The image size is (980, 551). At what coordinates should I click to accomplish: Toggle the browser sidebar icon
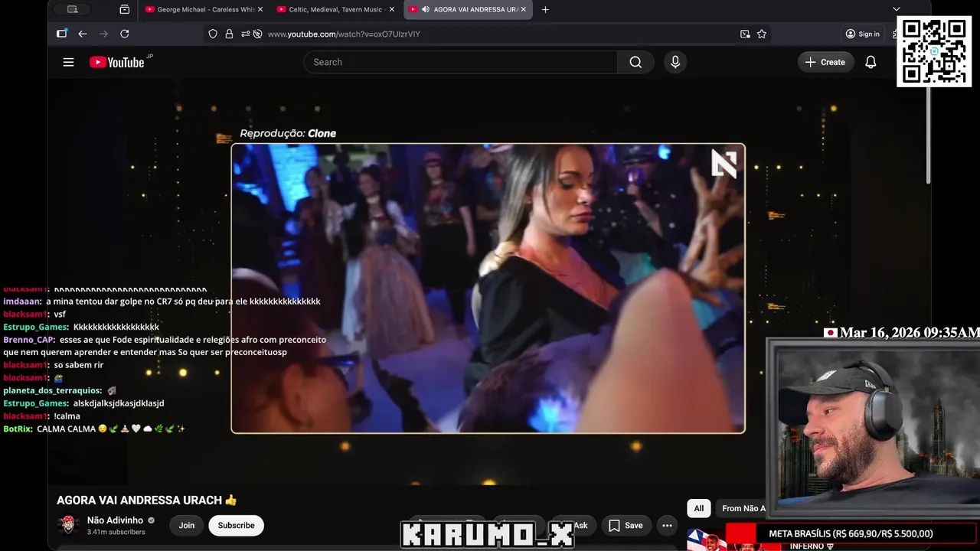[62, 34]
